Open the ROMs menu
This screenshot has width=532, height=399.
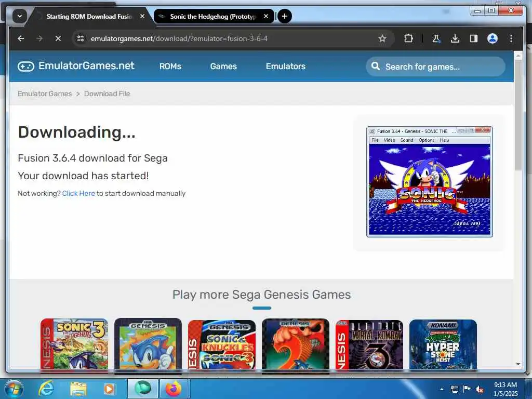[170, 66]
